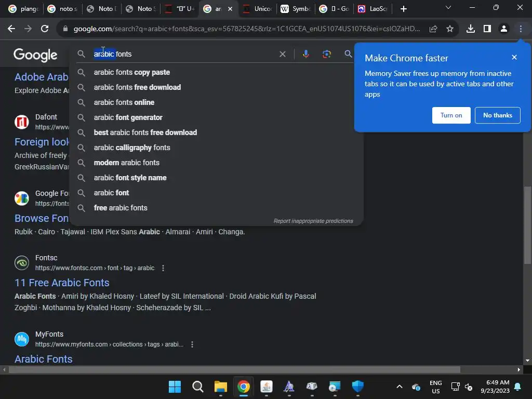Open the MyFonts Arabic Fonts result
Screen dimensions: 532x399
pyautogui.click(x=44, y=359)
